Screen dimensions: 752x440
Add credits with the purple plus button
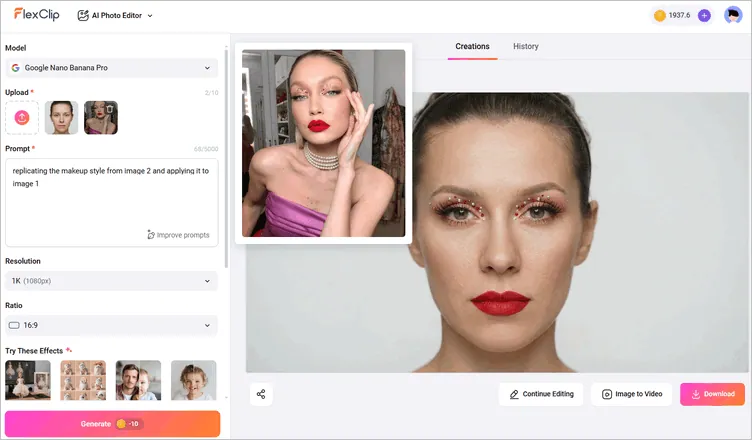click(x=704, y=15)
